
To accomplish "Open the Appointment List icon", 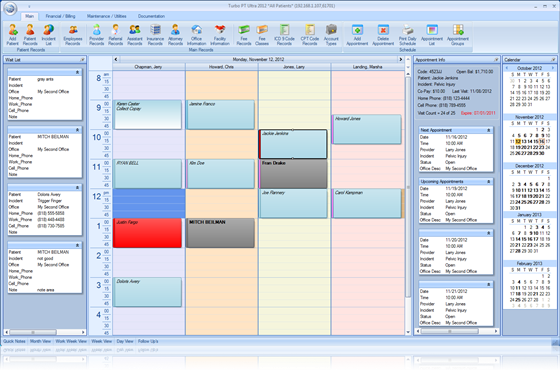I will tap(432, 35).
